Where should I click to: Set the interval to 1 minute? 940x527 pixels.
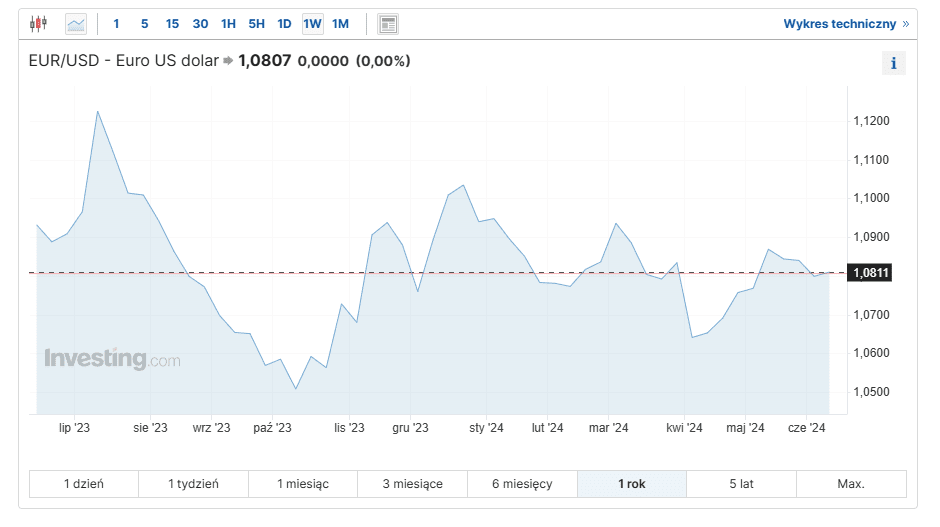coord(116,23)
